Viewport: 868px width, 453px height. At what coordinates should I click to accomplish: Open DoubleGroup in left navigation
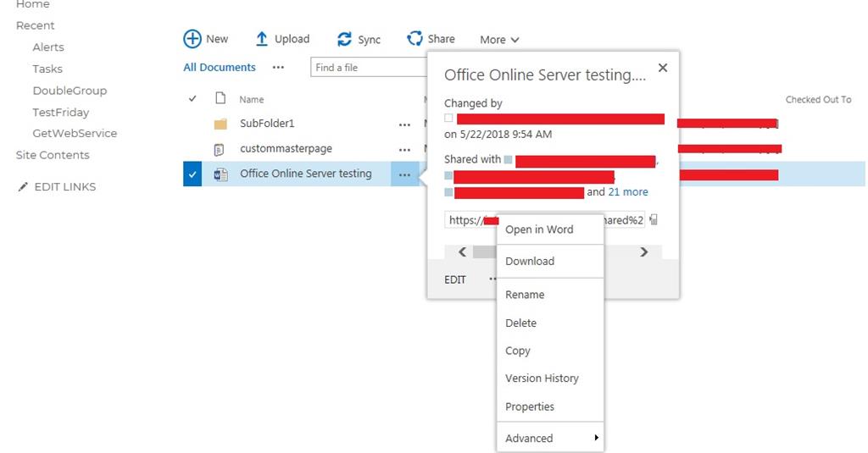[70, 91]
